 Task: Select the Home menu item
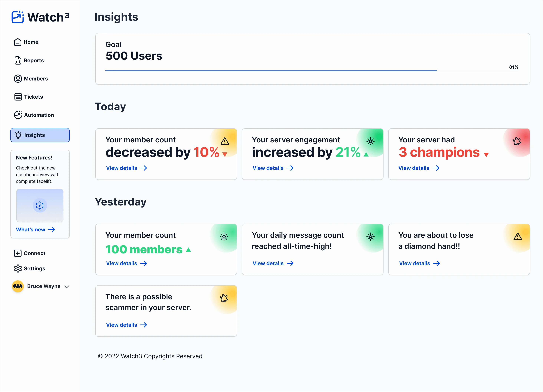point(31,42)
